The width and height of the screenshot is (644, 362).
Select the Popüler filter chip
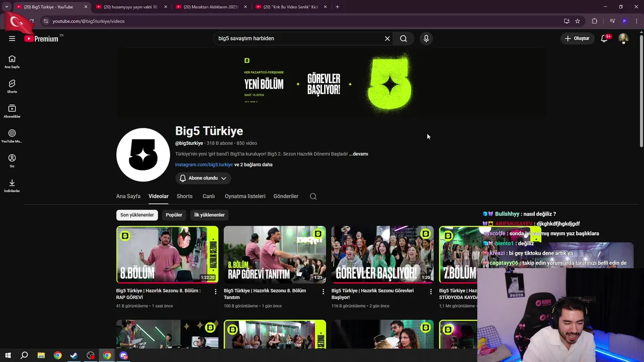coord(174,215)
